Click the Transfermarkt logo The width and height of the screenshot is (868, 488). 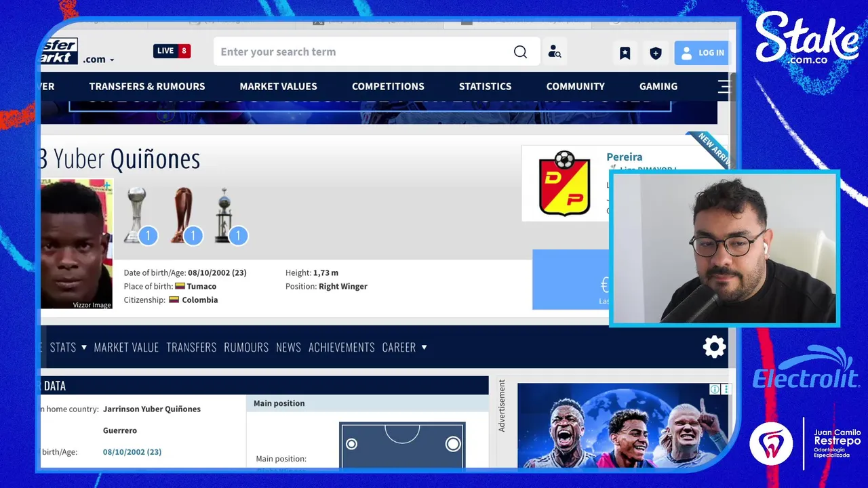pyautogui.click(x=59, y=52)
